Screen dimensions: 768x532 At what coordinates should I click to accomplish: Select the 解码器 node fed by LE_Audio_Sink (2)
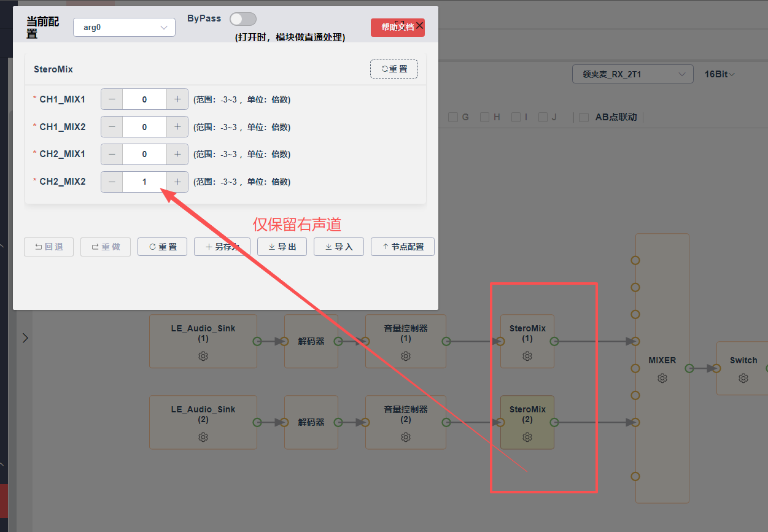(311, 422)
